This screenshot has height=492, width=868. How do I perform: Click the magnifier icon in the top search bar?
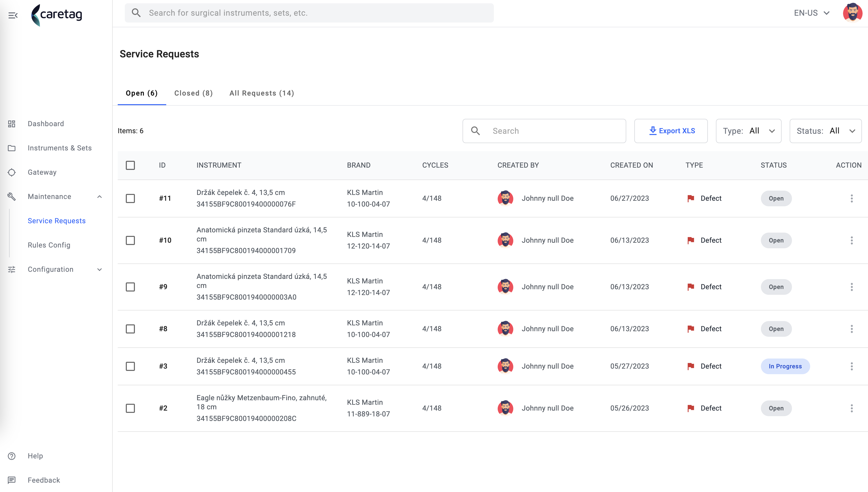(136, 13)
